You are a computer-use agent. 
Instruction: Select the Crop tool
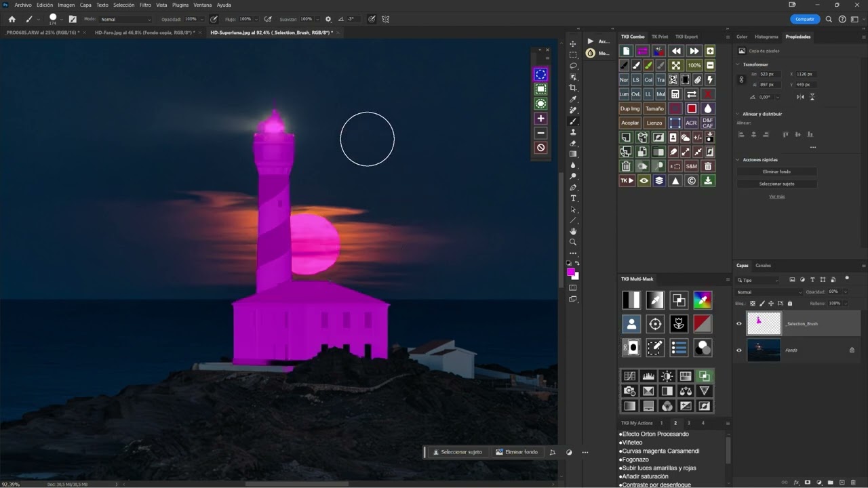pyautogui.click(x=573, y=88)
